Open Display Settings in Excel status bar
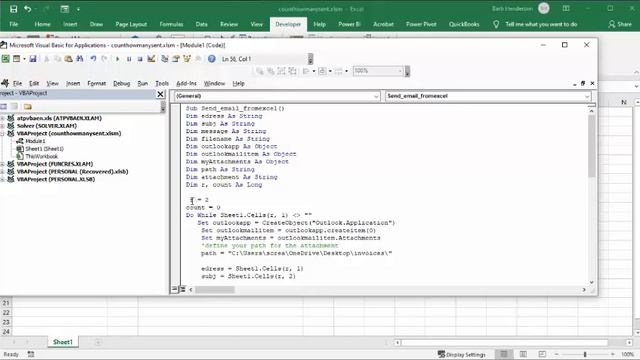Viewport: 640px width, 360px height. [462, 354]
